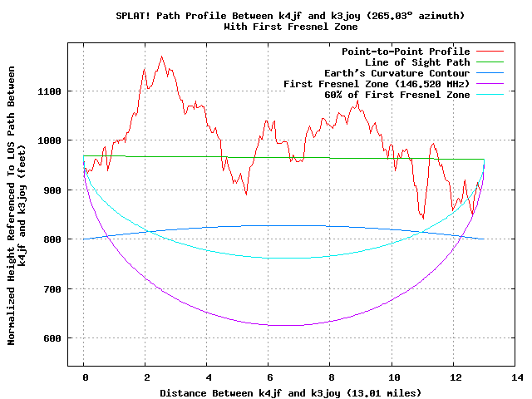The width and height of the screenshot is (532, 399).
Task: Click the SPLAT! Path Profile chart title
Action: (x=290, y=16)
